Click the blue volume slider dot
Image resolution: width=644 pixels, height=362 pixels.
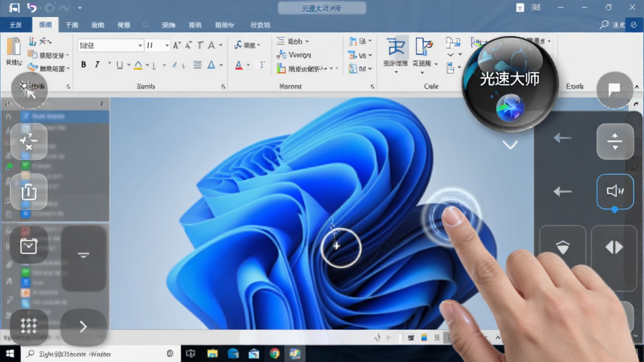coord(614,210)
